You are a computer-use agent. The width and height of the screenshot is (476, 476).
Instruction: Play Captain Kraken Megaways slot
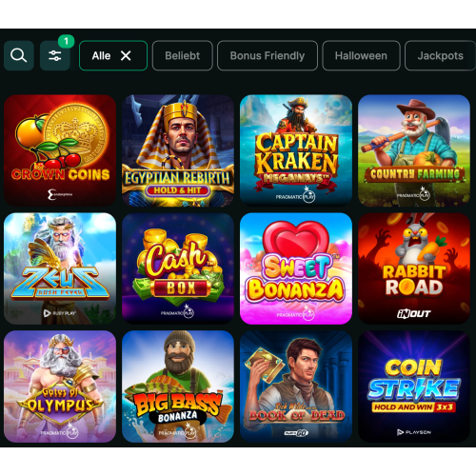(x=296, y=150)
